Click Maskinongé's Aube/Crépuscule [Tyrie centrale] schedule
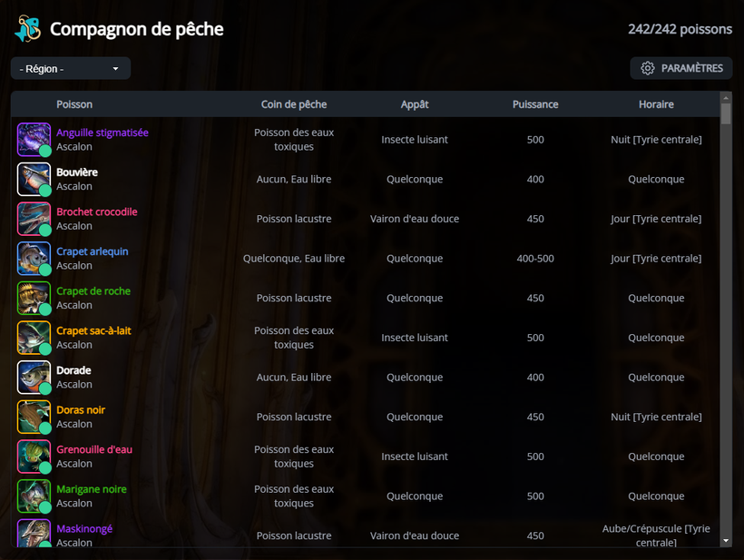 (x=656, y=535)
